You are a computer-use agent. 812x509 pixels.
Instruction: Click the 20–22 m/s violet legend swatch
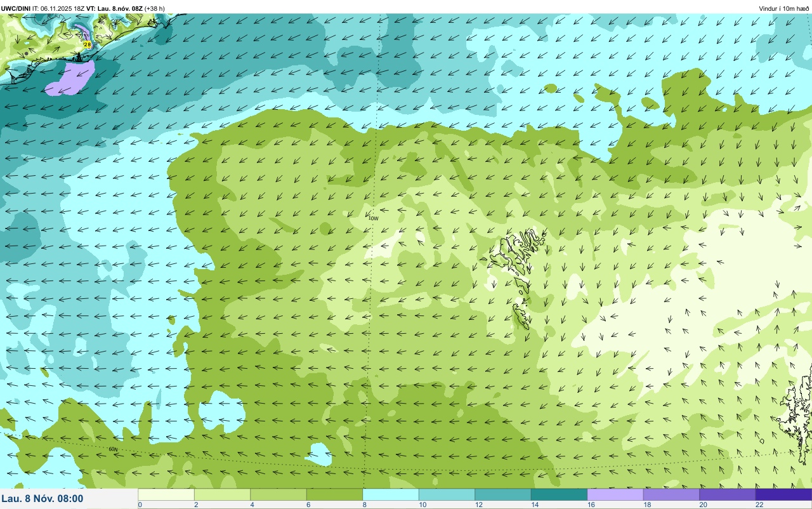click(728, 494)
